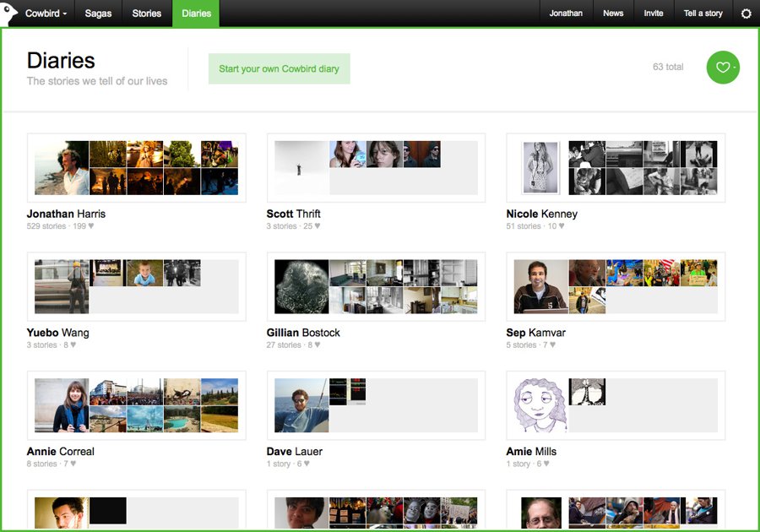Click Start your own Cowbird diary
The image size is (760, 532).
[x=280, y=68]
